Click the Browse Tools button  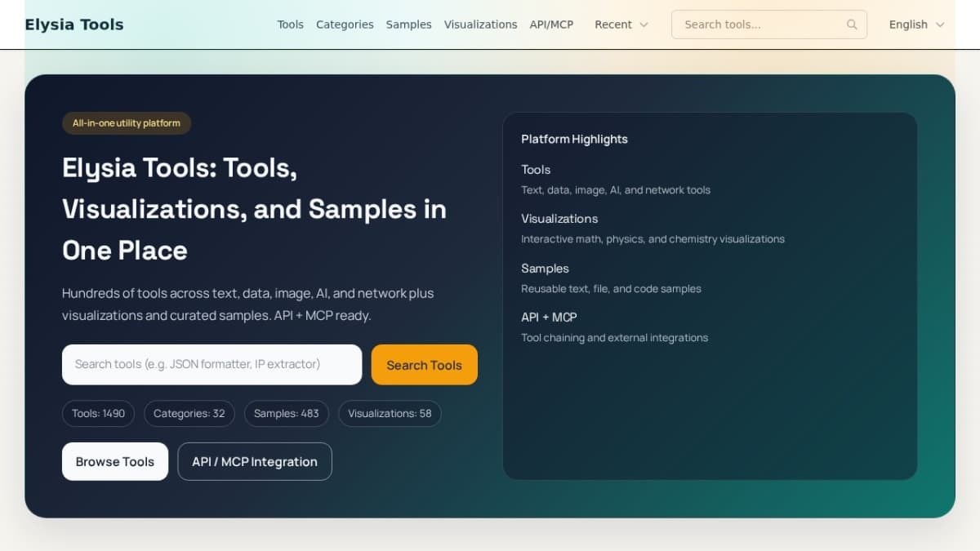(x=114, y=461)
